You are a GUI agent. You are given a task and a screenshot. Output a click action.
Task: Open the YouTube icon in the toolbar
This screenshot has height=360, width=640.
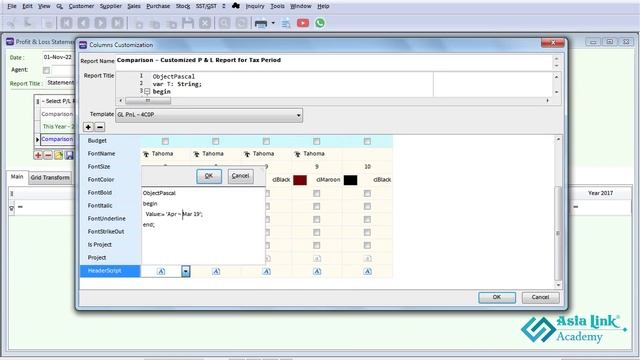click(x=303, y=23)
